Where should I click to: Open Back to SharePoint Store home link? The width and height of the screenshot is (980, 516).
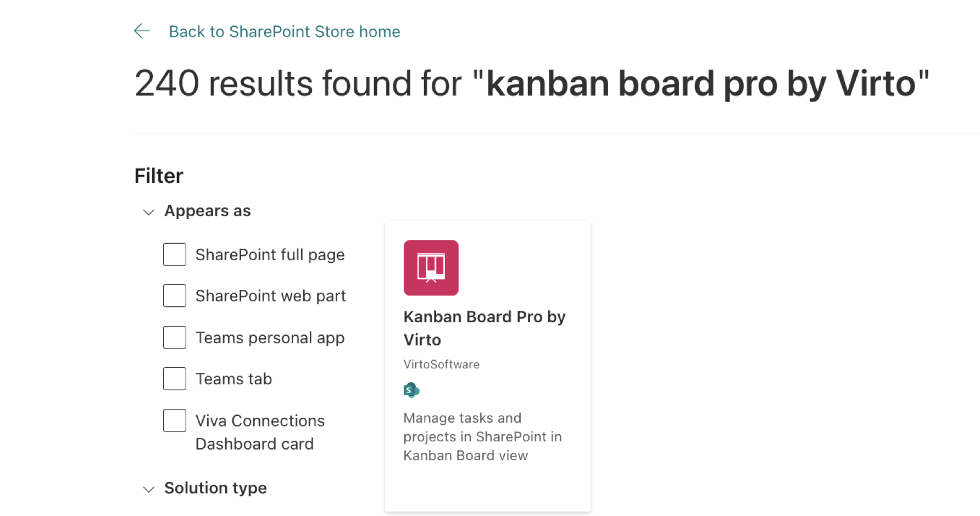[x=284, y=31]
